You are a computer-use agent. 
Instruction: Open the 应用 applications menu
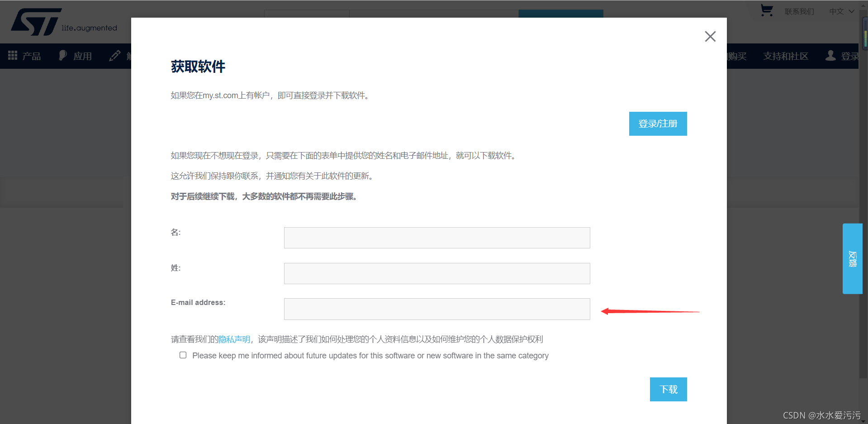75,56
